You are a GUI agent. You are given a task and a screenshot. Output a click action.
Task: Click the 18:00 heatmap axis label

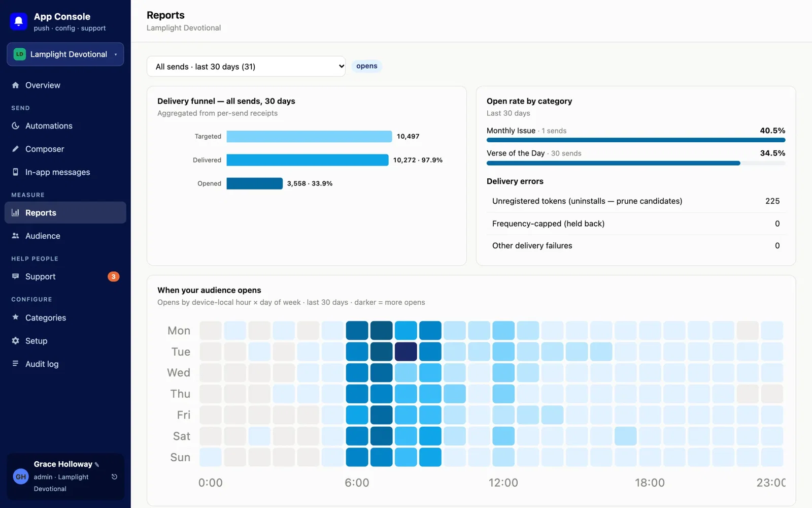point(650,483)
